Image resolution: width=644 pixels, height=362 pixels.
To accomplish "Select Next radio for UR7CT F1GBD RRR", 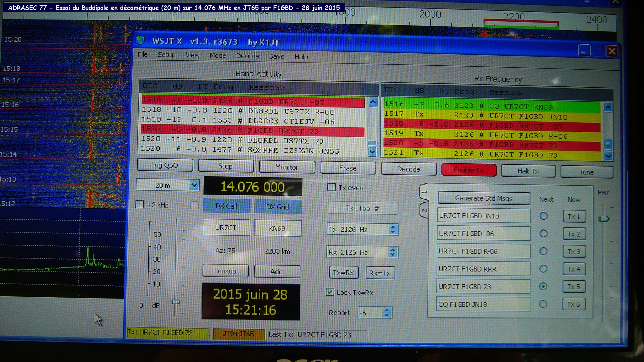I will [x=543, y=269].
